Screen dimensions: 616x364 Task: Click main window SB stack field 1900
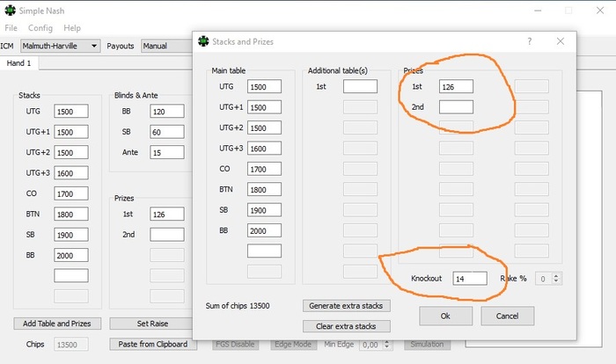71,235
